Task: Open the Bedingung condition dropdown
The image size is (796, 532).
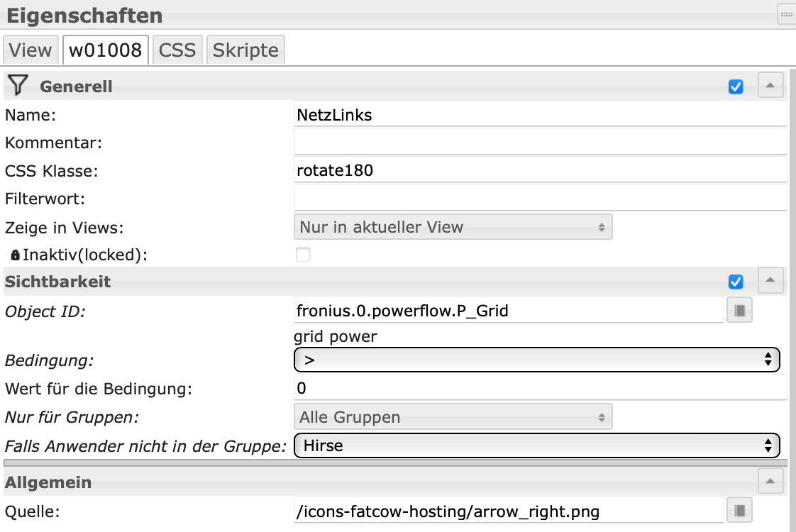Action: coord(536,360)
